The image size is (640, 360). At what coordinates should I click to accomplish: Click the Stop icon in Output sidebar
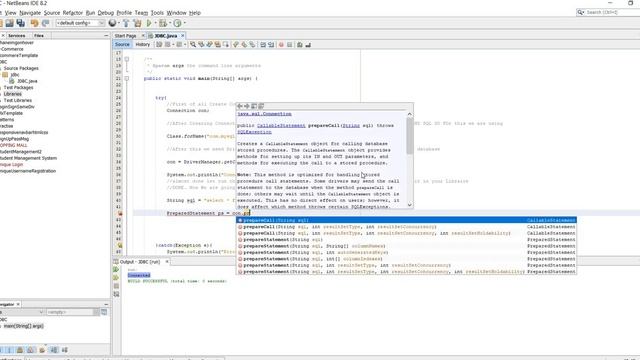pyautogui.click(x=116, y=286)
